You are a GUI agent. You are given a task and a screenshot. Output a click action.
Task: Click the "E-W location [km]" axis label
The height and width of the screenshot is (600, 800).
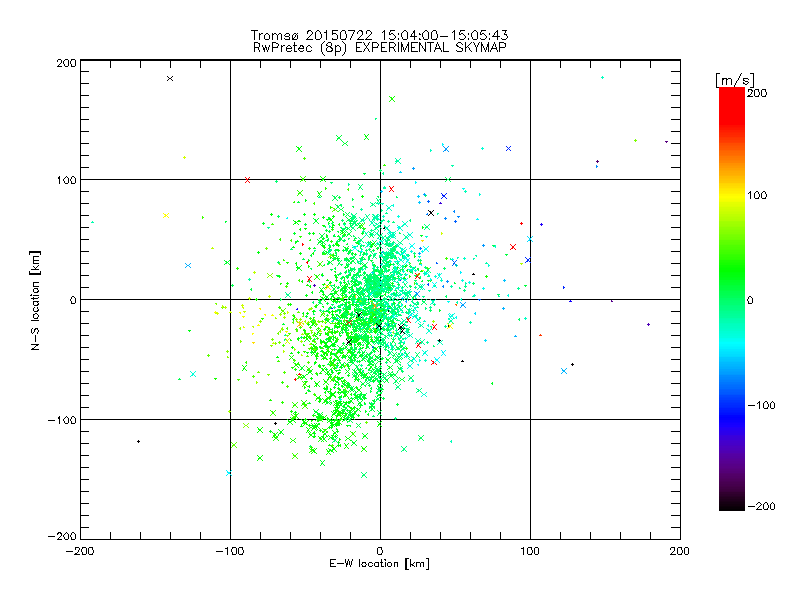coord(380,564)
